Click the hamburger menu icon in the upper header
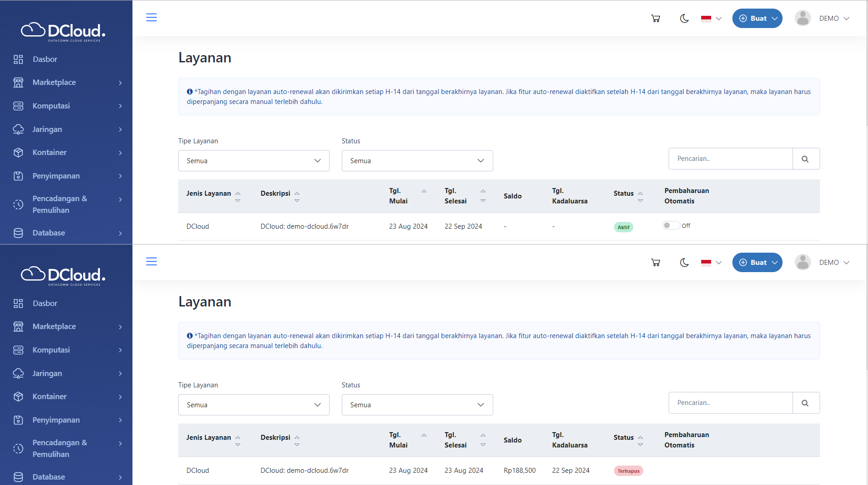This screenshot has height=485, width=868. (151, 18)
